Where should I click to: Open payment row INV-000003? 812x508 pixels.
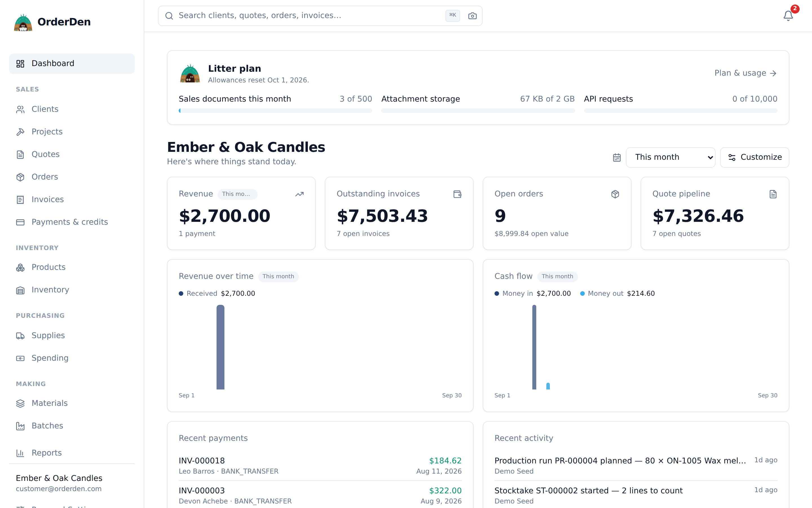coord(320,496)
